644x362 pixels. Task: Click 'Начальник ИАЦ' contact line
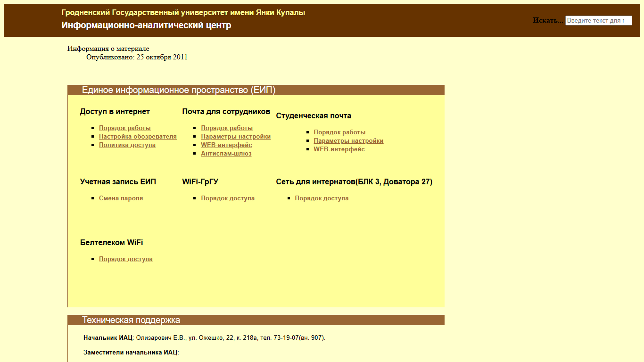coord(205,338)
